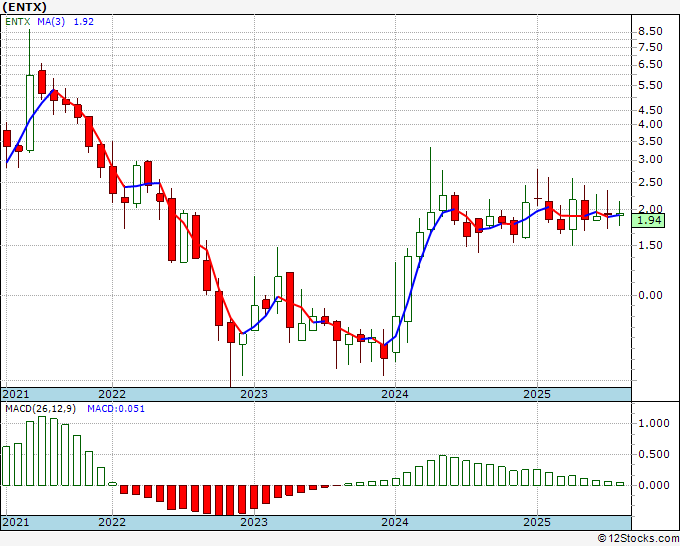
Task: Click the MACD:0.051 value label
Action: [116, 409]
